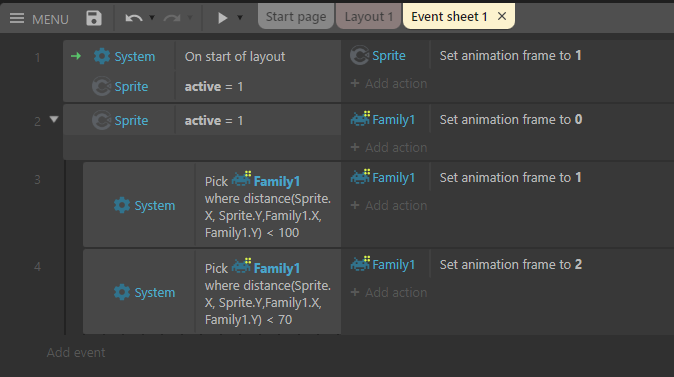
Task: Add action to event 4
Action: pyautogui.click(x=389, y=292)
